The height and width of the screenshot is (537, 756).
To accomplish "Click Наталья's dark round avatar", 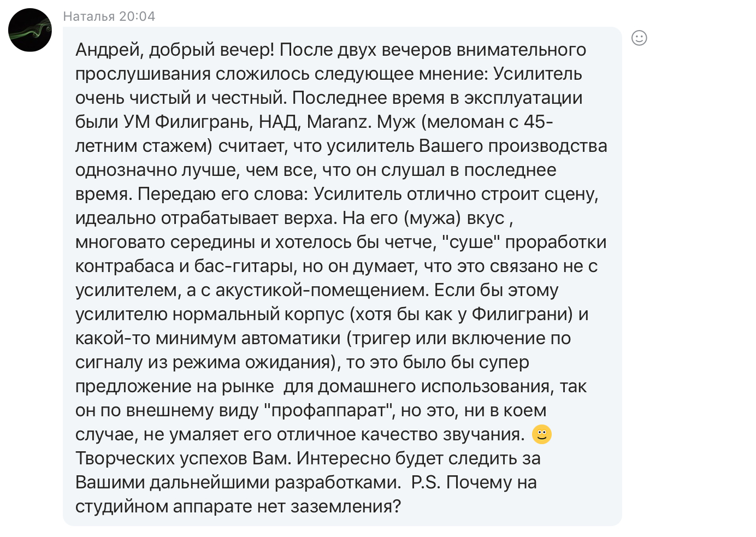I will click(30, 30).
